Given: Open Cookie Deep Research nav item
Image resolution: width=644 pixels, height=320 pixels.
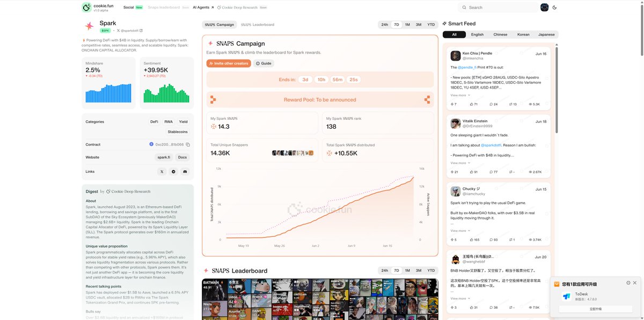Looking at the screenshot, I should tap(242, 8).
